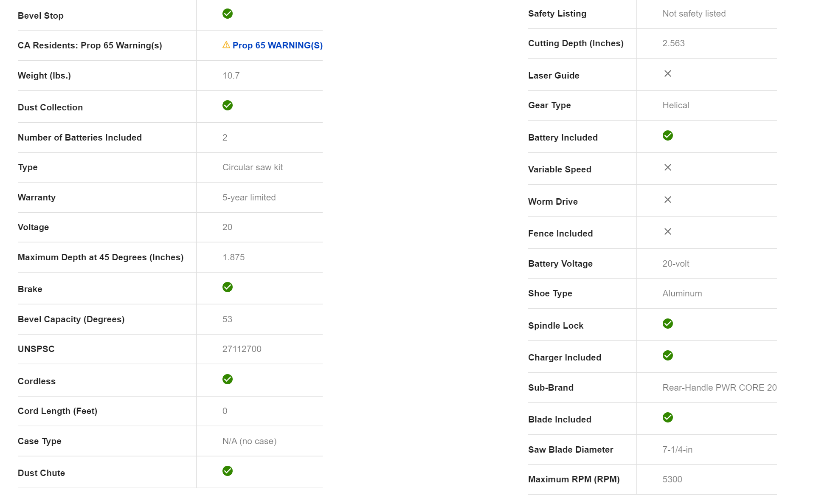The image size is (816, 504).
Task: Click the Laser Guide X icon
Action: (668, 74)
